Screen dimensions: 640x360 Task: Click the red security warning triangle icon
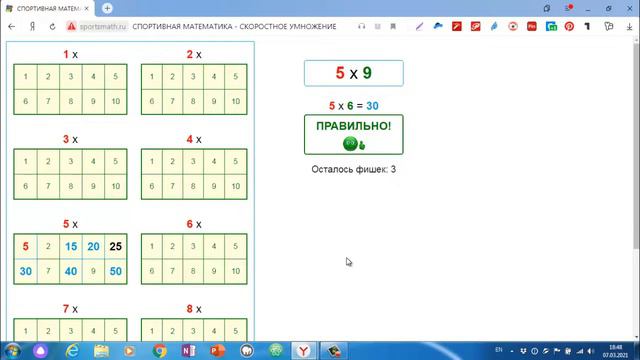[x=71, y=27]
